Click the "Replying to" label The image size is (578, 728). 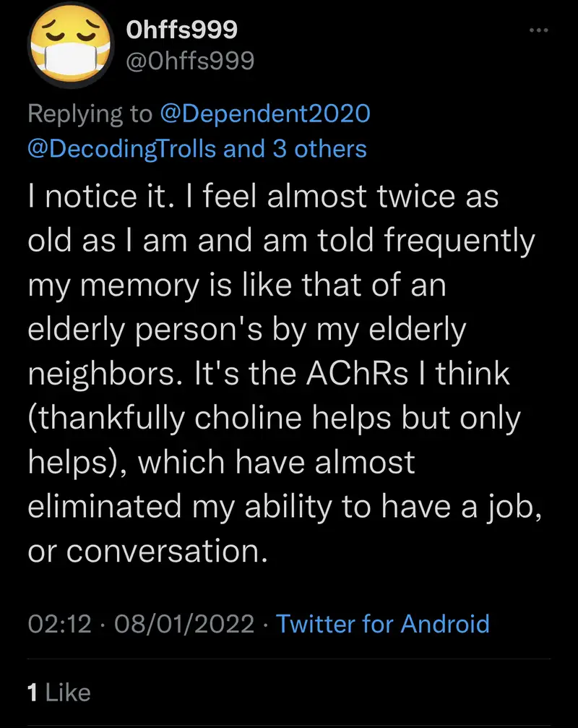[x=90, y=114]
